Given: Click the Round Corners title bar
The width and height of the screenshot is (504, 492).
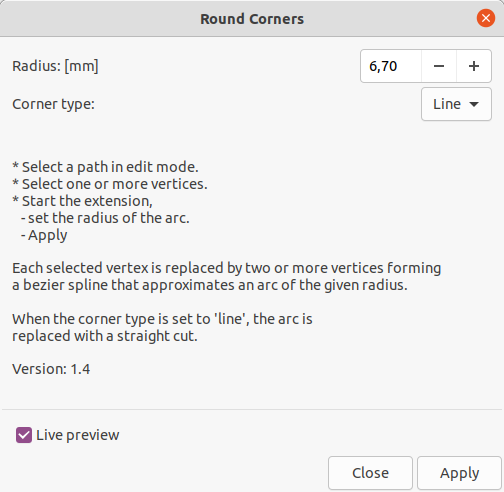Looking at the screenshot, I should point(252,19).
